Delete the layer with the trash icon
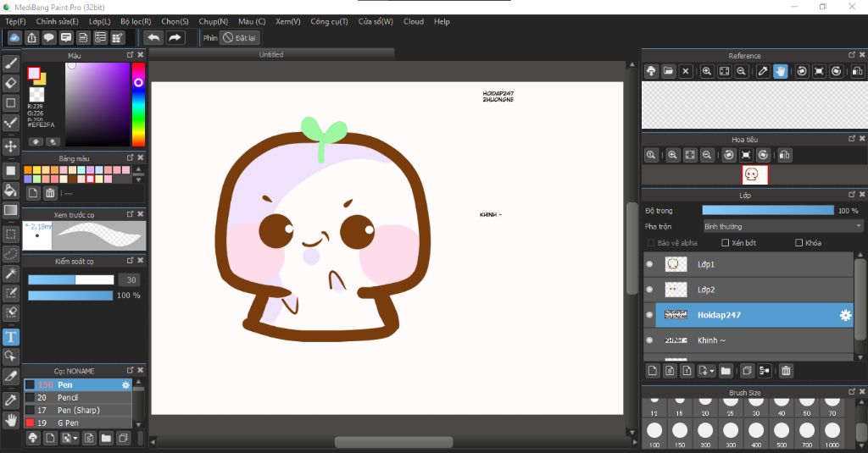868x453 pixels. click(786, 371)
